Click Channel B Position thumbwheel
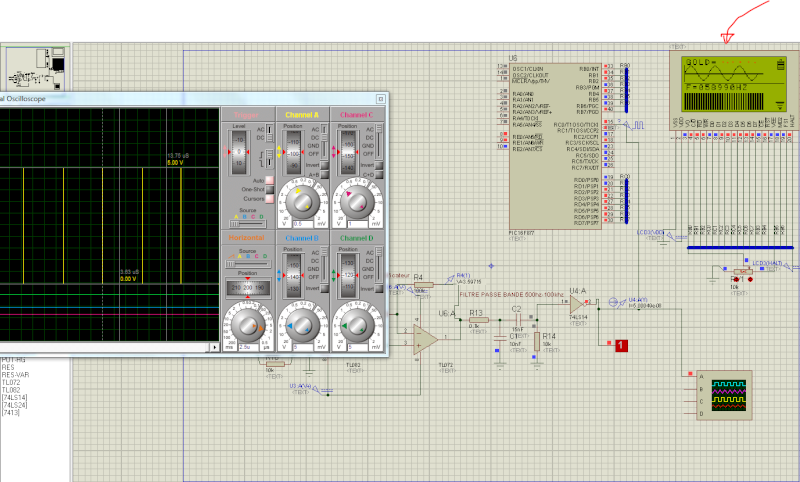This screenshot has height=482, width=800. point(294,275)
